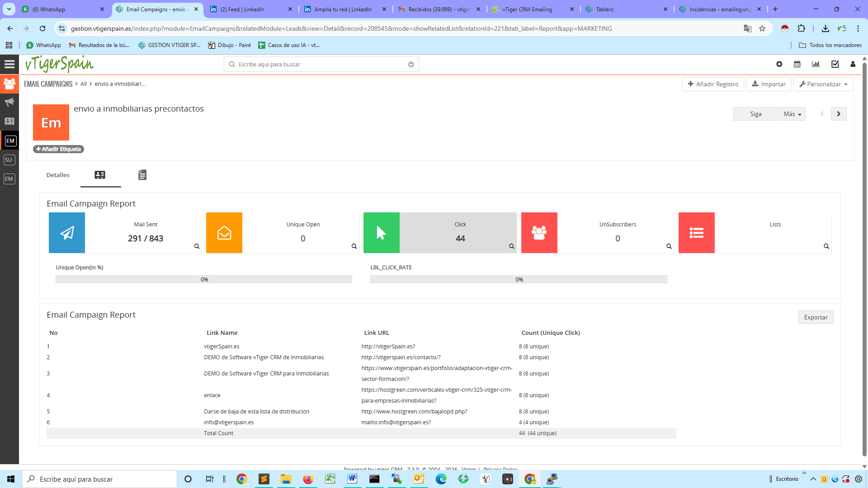
Task: Open the Personalizar dropdown
Action: click(x=823, y=84)
